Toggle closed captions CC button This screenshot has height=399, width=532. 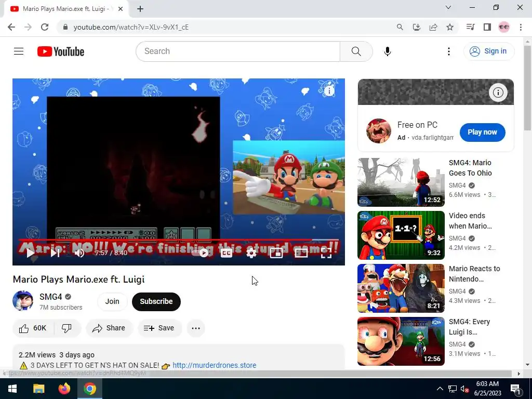(x=227, y=253)
